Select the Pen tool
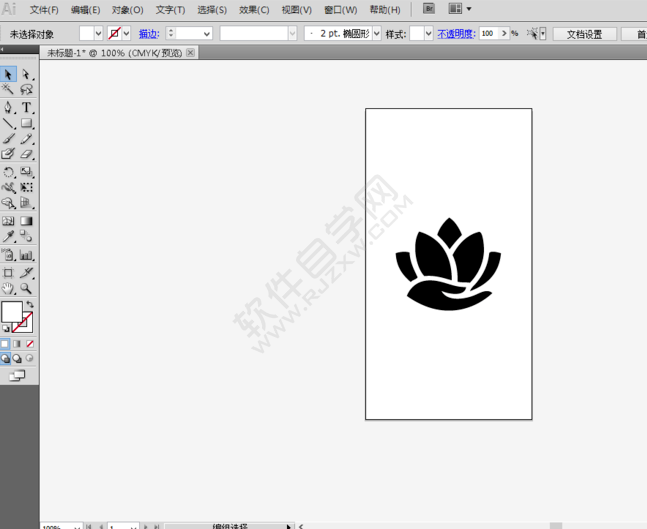 (x=8, y=108)
